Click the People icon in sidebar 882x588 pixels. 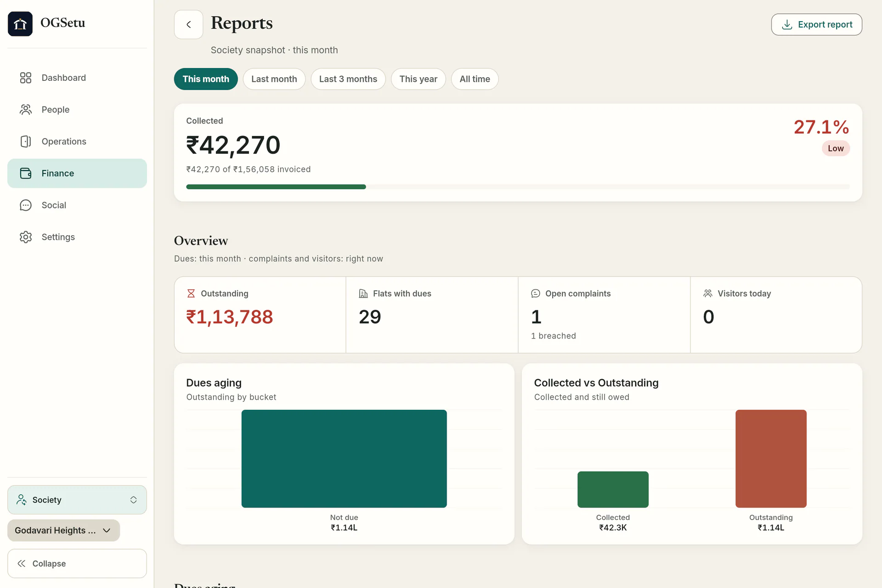(x=26, y=109)
